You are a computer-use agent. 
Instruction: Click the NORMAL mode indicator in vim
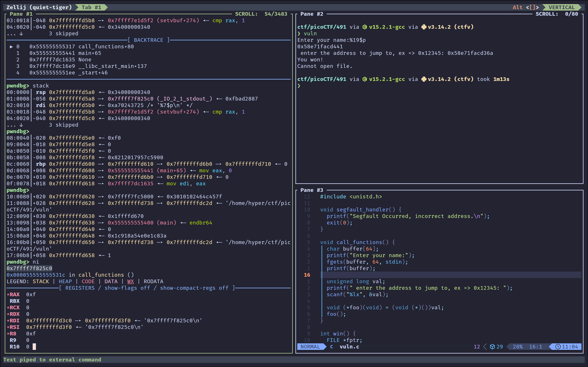pyautogui.click(x=310, y=347)
